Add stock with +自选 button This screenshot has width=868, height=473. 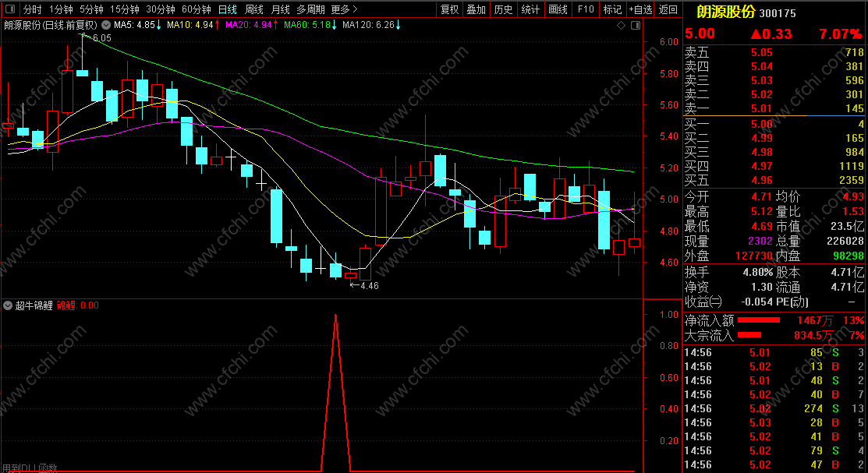tap(640, 9)
